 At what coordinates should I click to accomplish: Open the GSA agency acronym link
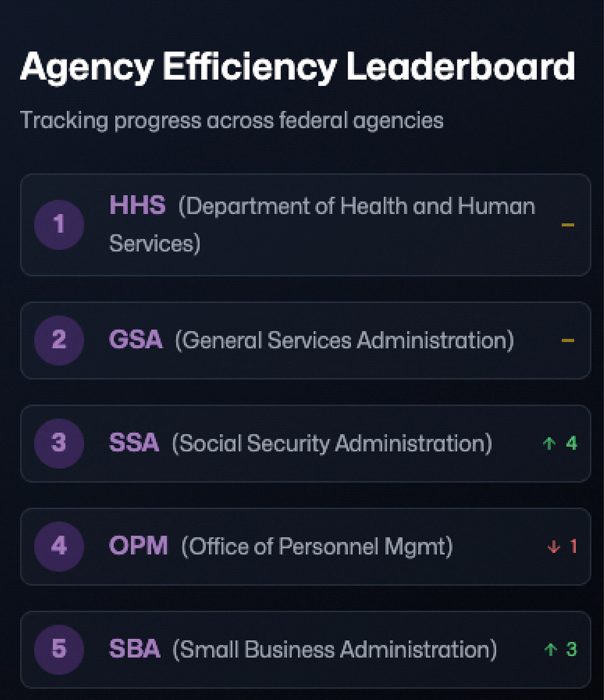(x=136, y=340)
